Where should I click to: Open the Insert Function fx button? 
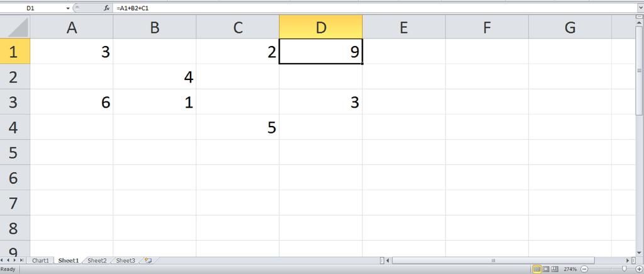pyautogui.click(x=107, y=8)
